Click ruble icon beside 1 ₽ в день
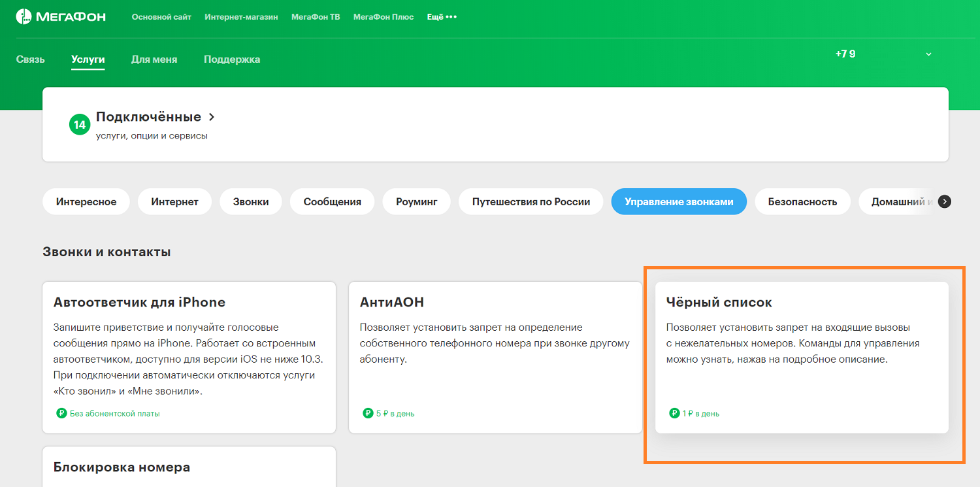 click(x=674, y=413)
